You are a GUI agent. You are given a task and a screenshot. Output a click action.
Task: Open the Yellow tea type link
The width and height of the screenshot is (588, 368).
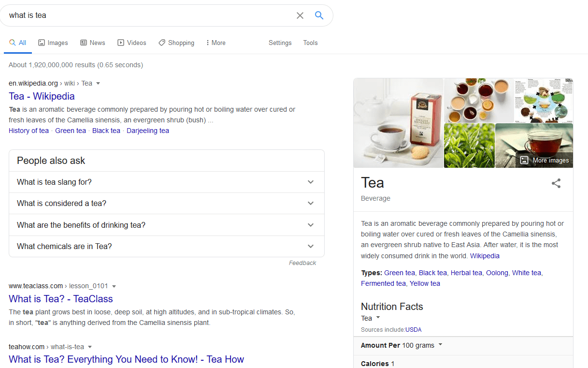[425, 283]
